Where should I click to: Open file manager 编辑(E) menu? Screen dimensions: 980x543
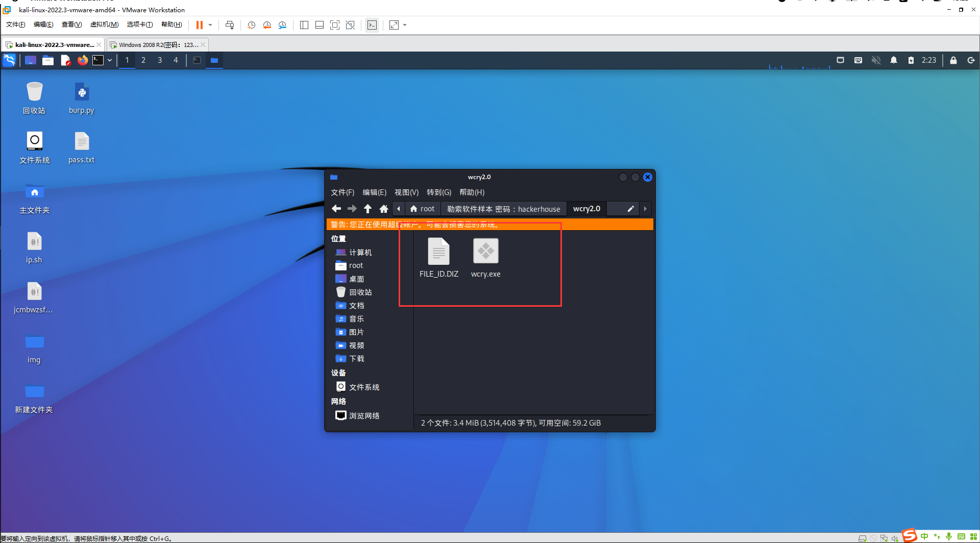tap(374, 192)
